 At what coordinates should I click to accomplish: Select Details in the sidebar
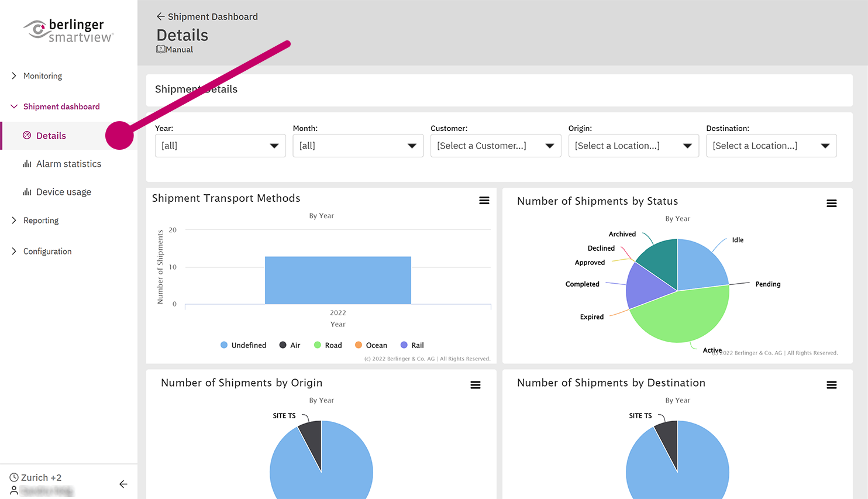coord(68,135)
